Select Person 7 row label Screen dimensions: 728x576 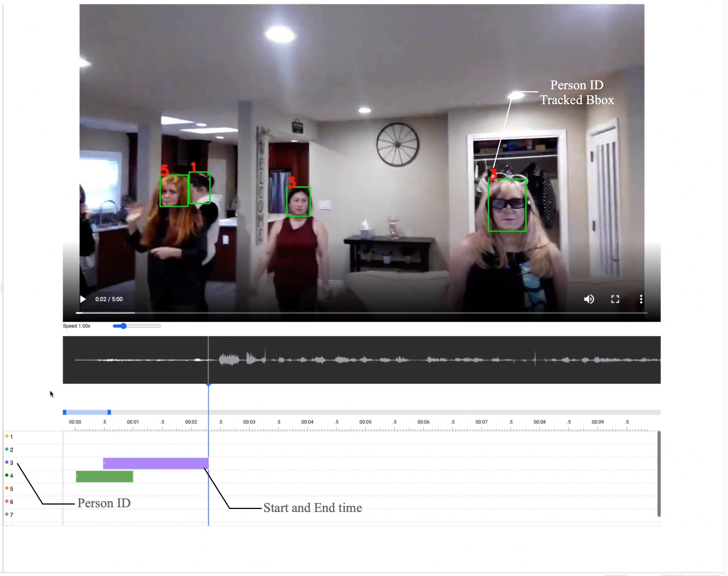point(11,515)
